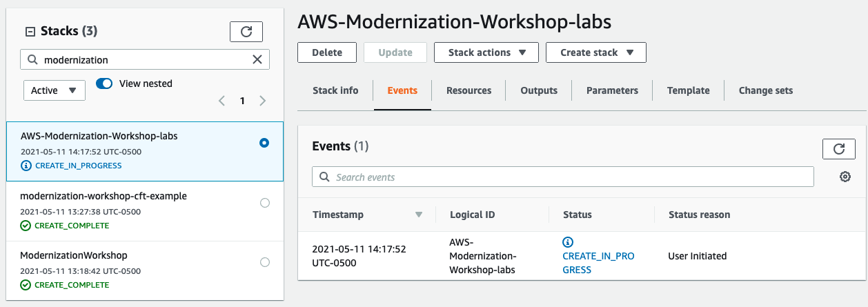This screenshot has width=868, height=307.
Task: Switch to the Outputs tab
Action: [x=539, y=90]
